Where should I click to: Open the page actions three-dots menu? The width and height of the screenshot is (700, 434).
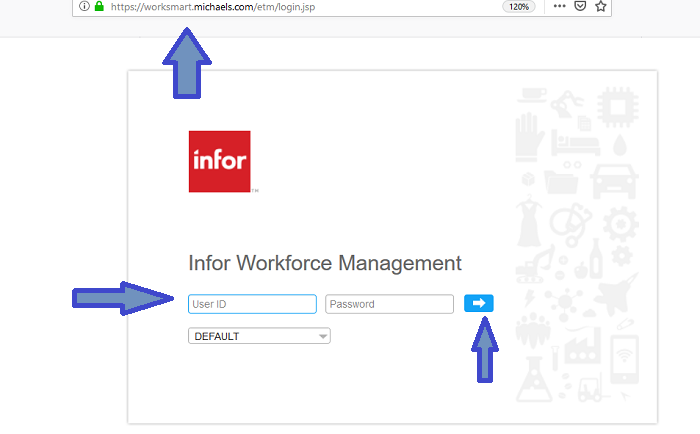(x=559, y=6)
